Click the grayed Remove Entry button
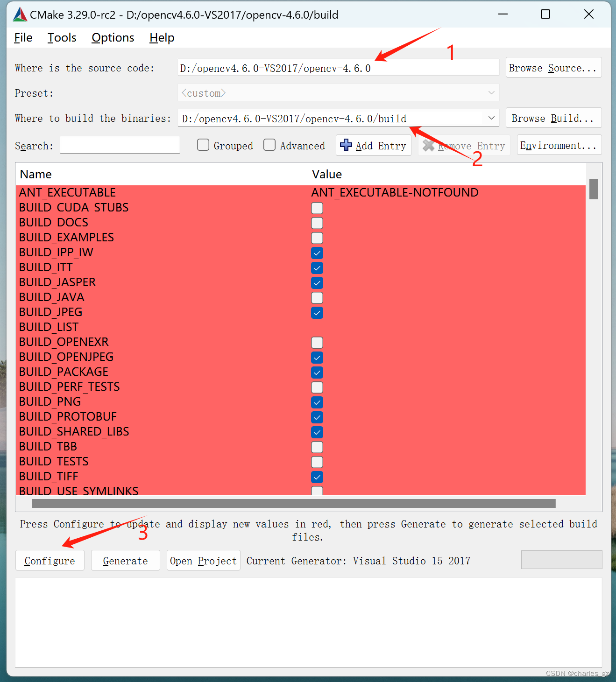 (464, 146)
